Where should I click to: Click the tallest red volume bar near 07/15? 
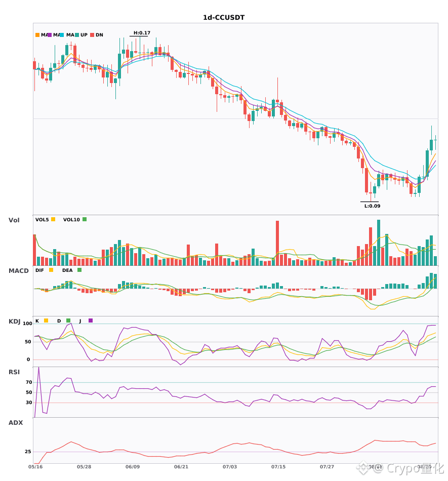(277, 243)
